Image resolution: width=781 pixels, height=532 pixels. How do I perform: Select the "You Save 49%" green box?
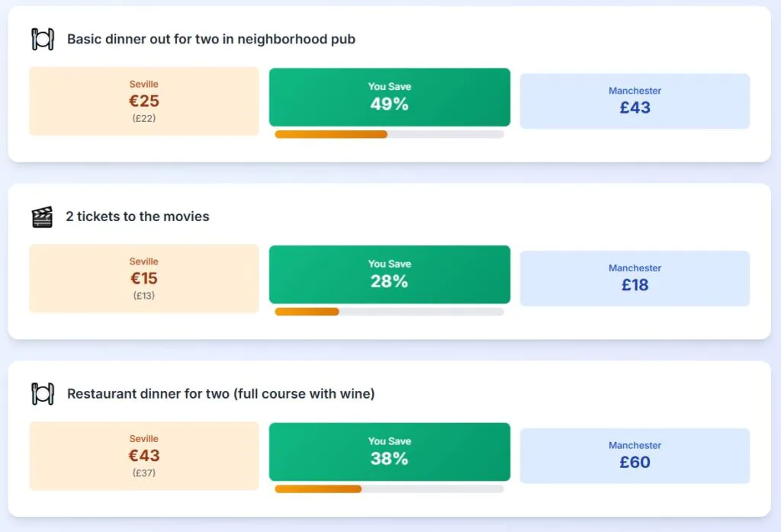(x=389, y=97)
